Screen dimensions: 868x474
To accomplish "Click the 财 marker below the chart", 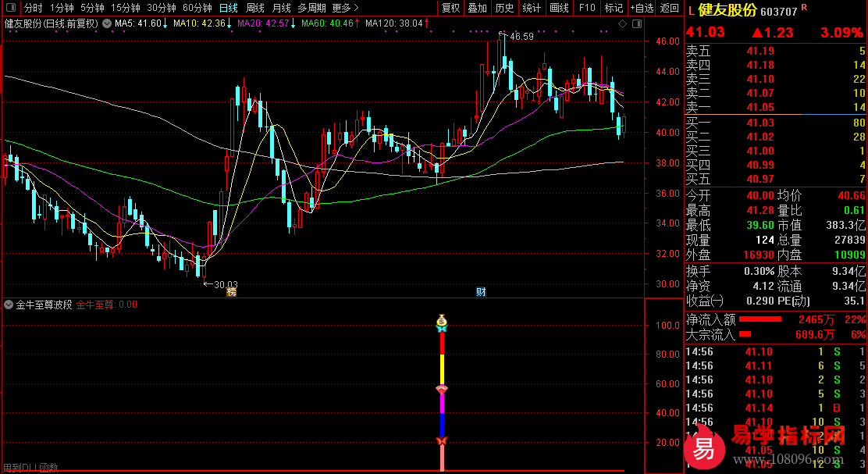I will 482,292.
